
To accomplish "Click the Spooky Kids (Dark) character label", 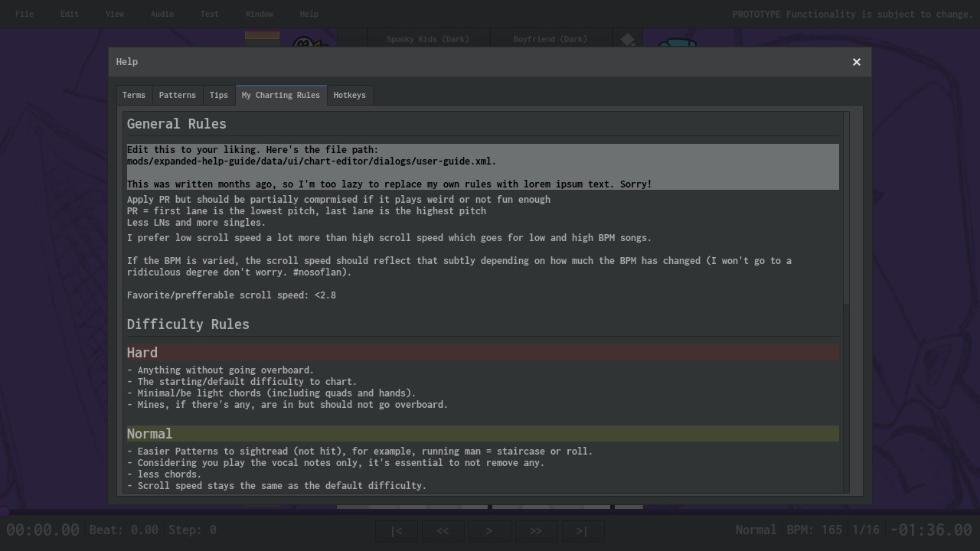I will coord(428,39).
